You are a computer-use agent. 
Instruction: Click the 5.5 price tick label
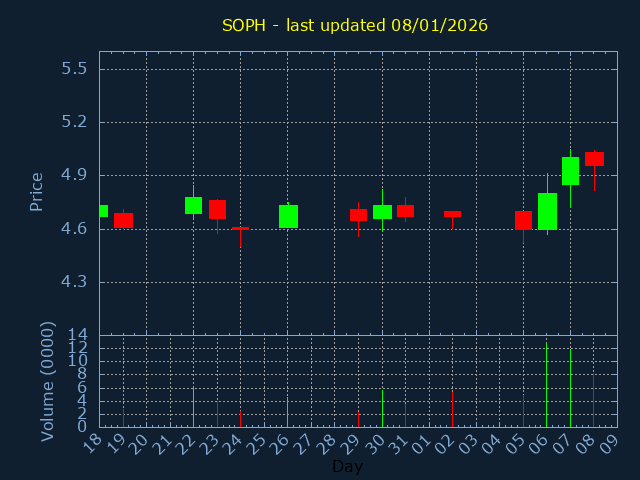(74, 69)
